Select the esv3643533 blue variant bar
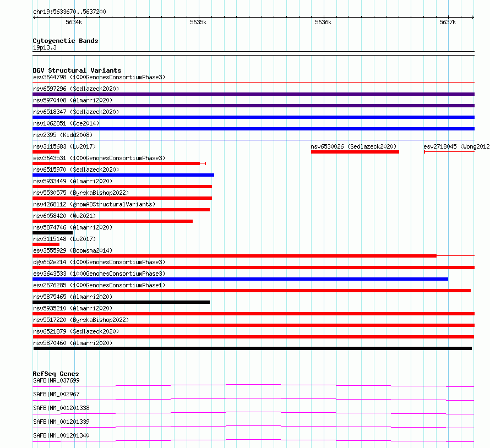 coord(240,279)
